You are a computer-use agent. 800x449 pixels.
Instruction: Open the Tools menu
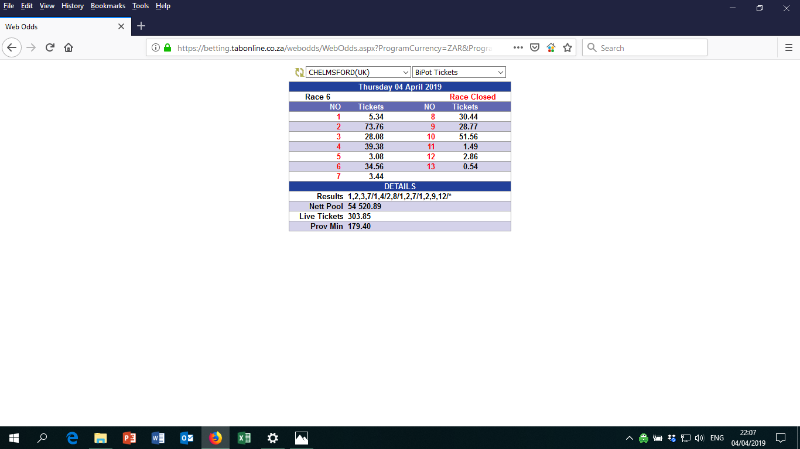click(140, 6)
